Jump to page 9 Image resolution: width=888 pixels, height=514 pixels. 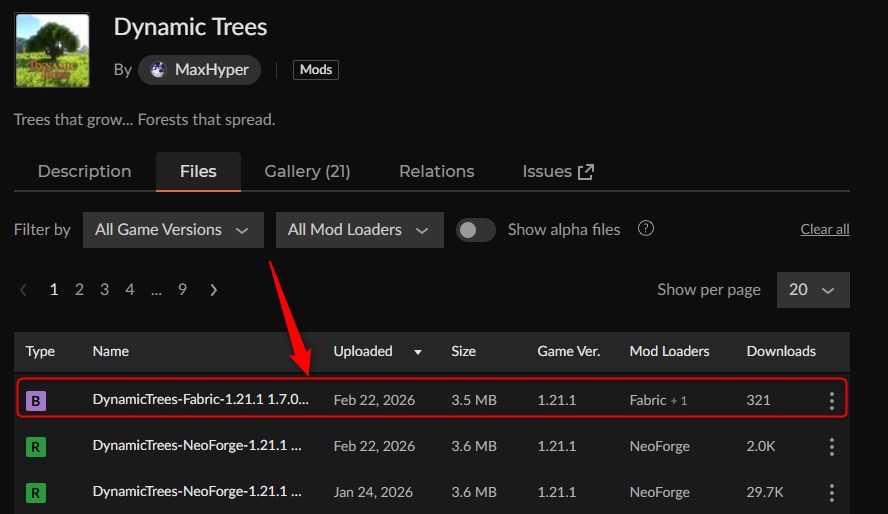[182, 290]
